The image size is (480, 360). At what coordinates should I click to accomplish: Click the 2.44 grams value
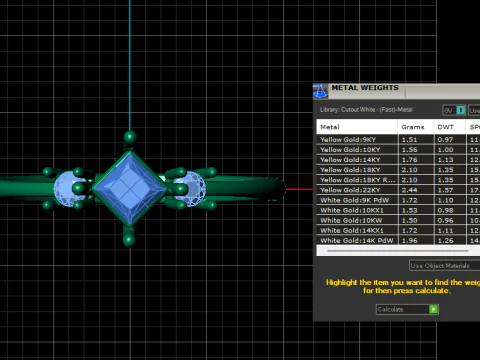point(409,190)
